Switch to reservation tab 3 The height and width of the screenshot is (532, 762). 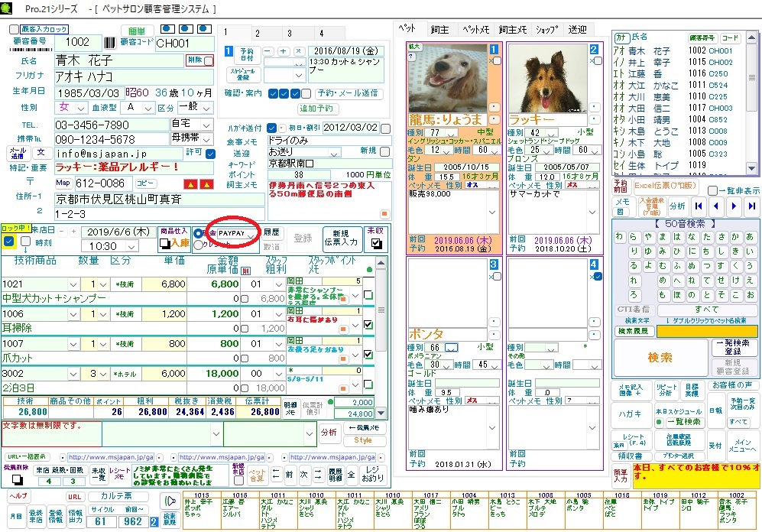(x=290, y=33)
